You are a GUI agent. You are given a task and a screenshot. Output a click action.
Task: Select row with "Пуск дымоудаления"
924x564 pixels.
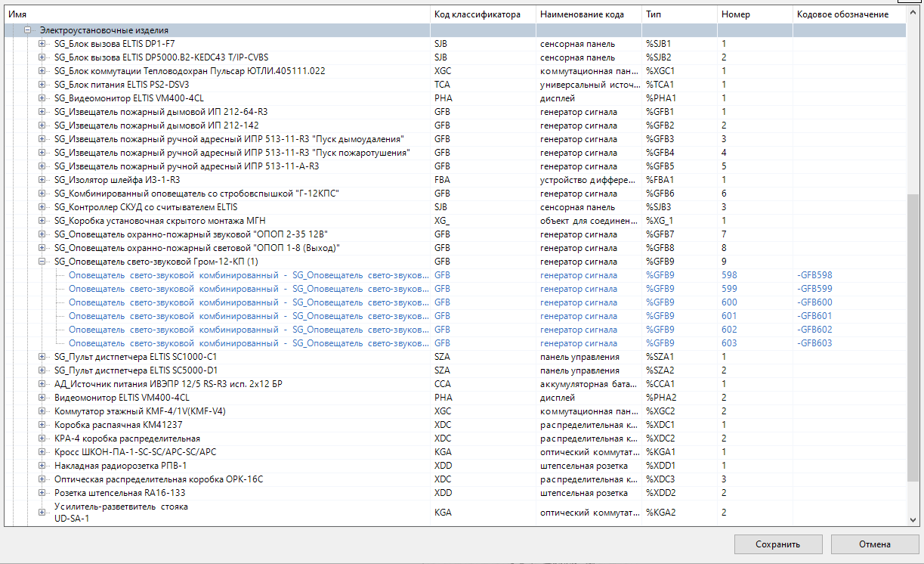(229, 139)
